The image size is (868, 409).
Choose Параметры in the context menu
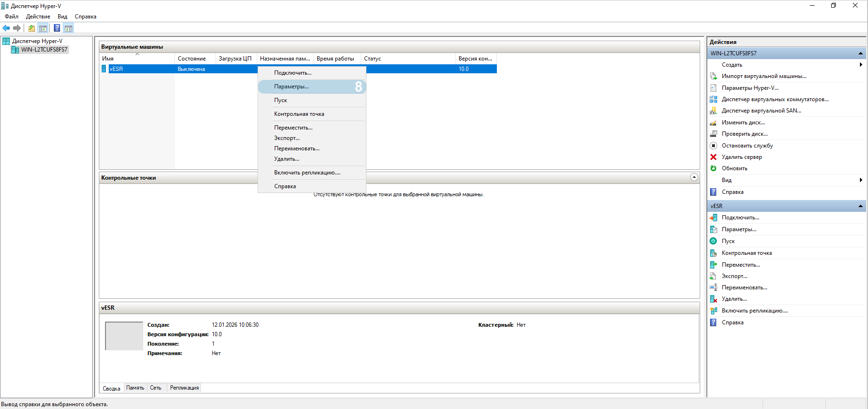pos(312,87)
